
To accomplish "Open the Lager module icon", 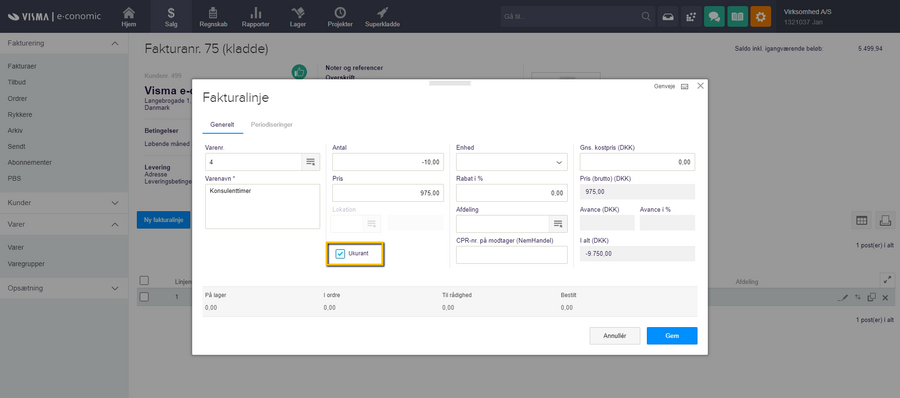I will tap(297, 13).
